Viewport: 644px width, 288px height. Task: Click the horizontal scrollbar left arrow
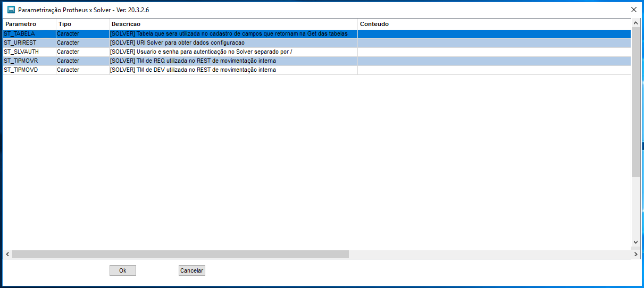pos(7,255)
